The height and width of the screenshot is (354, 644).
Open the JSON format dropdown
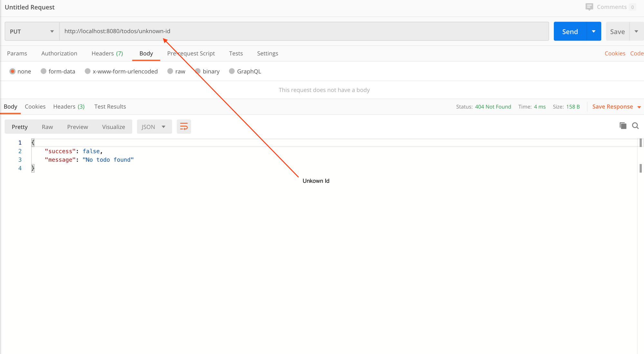click(x=154, y=127)
